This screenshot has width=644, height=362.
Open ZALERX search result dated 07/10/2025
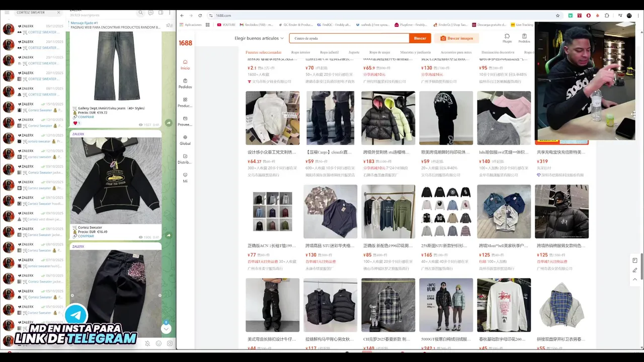(x=33, y=263)
